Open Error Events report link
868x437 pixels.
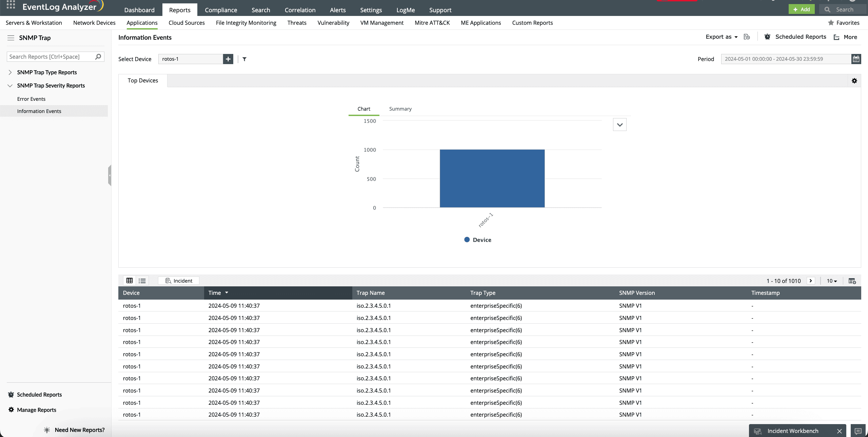click(31, 99)
